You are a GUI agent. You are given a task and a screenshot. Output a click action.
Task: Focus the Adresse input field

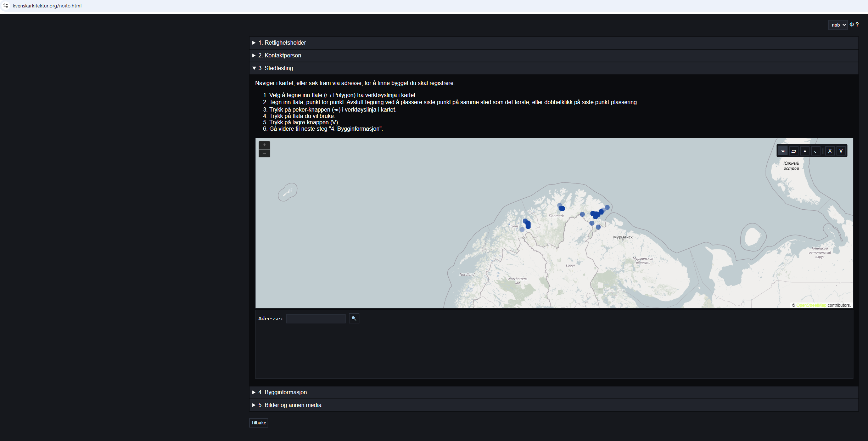315,318
